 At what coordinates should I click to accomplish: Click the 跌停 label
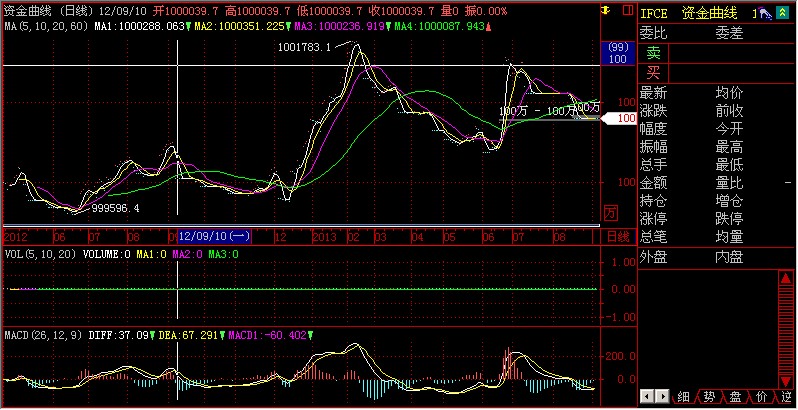coord(729,219)
